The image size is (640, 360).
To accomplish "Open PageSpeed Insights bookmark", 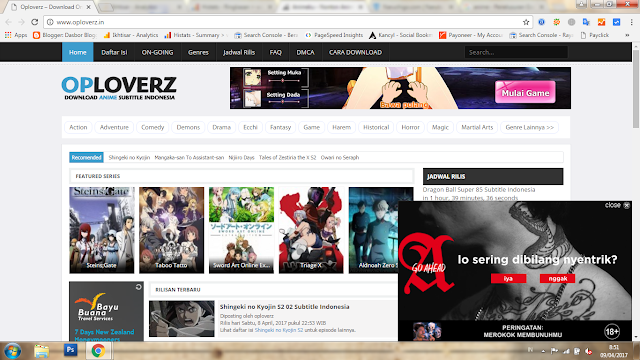I will point(334,35).
